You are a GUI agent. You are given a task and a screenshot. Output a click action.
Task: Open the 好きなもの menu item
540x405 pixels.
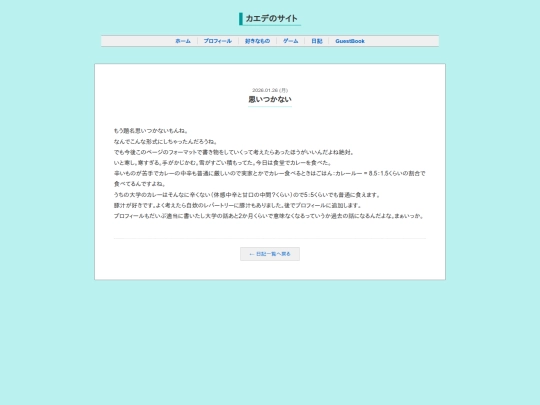[257, 41]
